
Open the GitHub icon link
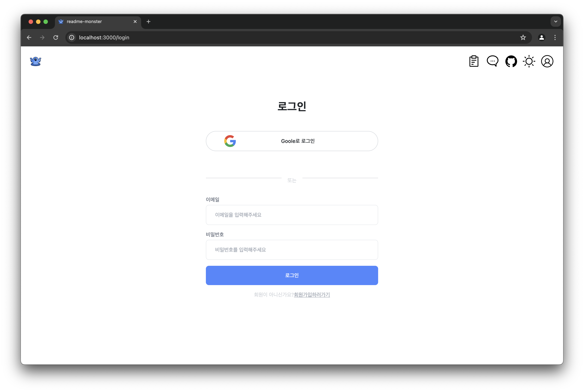coord(511,61)
